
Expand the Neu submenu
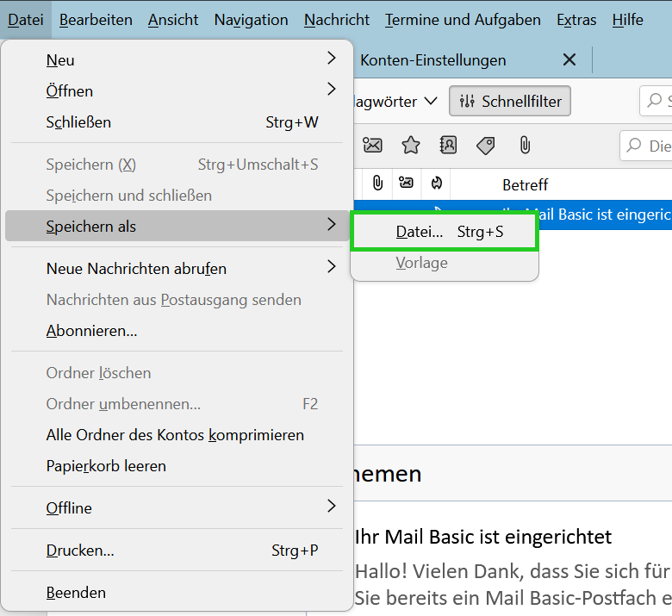pos(177,59)
